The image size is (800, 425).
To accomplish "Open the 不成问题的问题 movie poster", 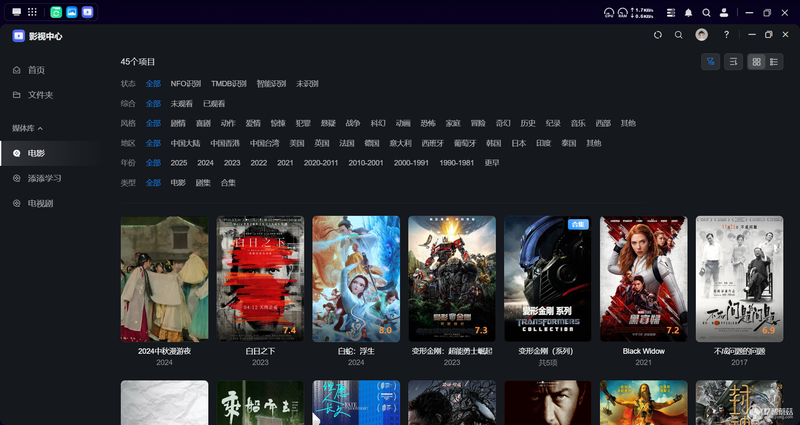I will 739,279.
